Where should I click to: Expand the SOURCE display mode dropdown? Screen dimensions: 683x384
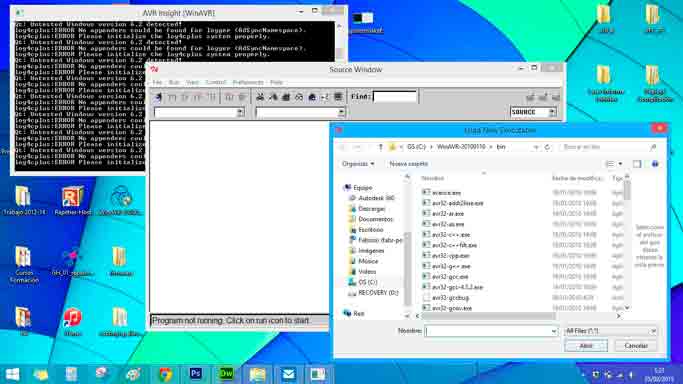point(552,112)
